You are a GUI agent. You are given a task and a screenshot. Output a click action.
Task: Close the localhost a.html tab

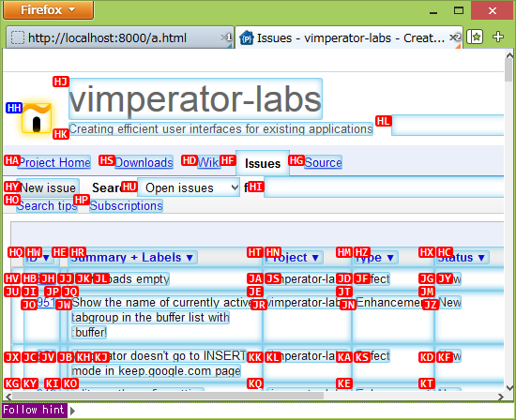(225, 37)
